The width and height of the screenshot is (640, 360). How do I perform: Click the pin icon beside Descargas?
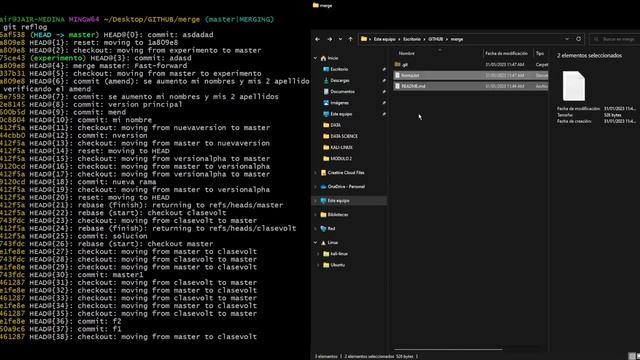(x=384, y=81)
